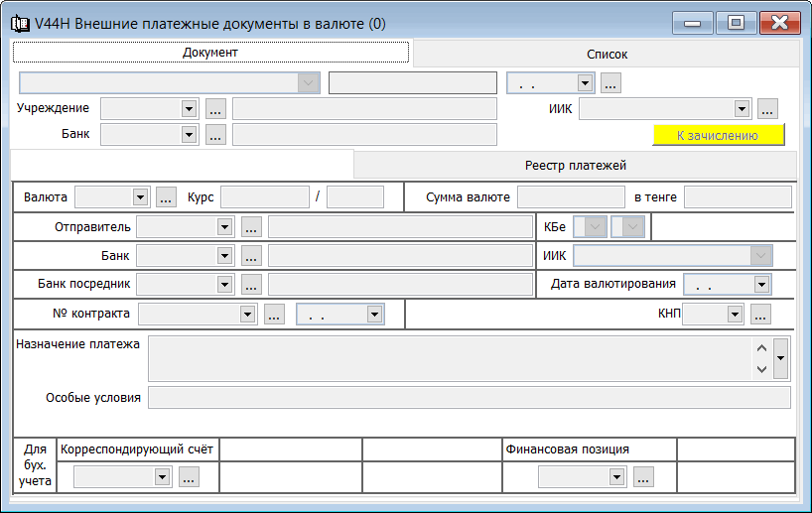
Task: Click into the Особые условия text field
Action: click(x=469, y=398)
